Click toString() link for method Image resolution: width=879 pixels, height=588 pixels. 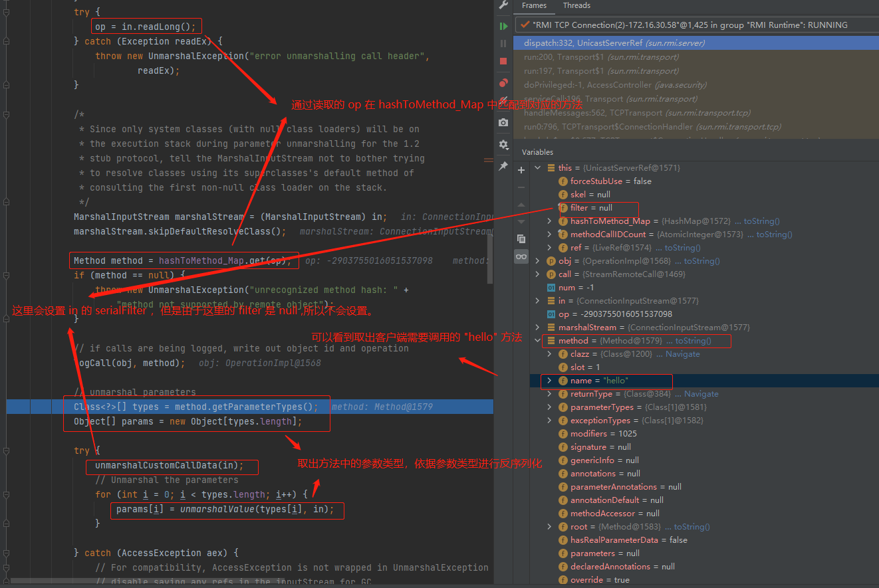pos(693,341)
